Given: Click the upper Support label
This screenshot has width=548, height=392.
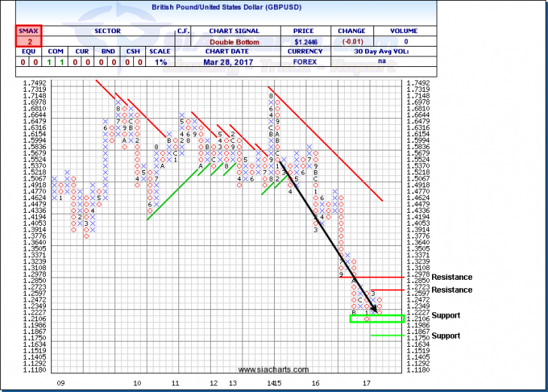Looking at the screenshot, I should point(446,315).
